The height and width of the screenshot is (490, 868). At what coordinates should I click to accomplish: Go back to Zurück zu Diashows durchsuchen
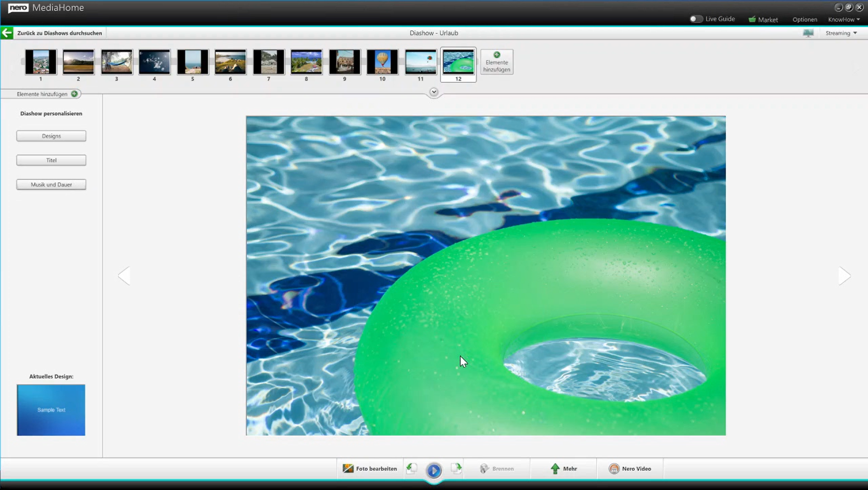coord(59,33)
